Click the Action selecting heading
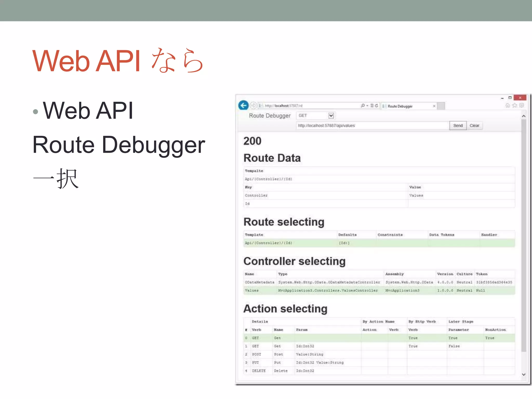This screenshot has height=399, width=532. click(x=285, y=309)
